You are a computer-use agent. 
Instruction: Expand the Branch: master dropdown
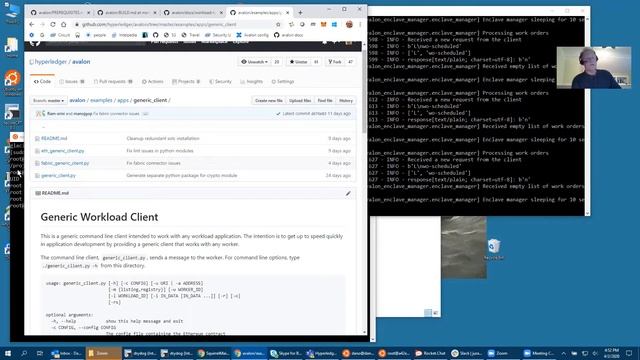(x=49, y=100)
